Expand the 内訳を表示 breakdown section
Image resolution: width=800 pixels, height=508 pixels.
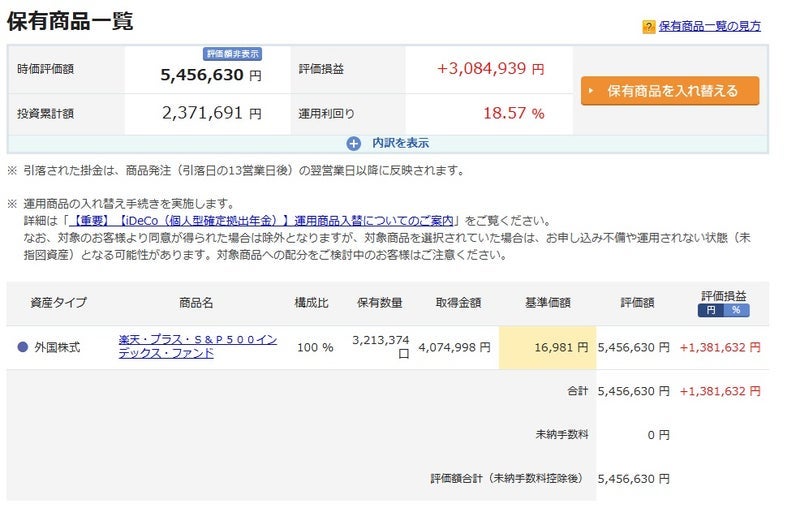(x=400, y=143)
